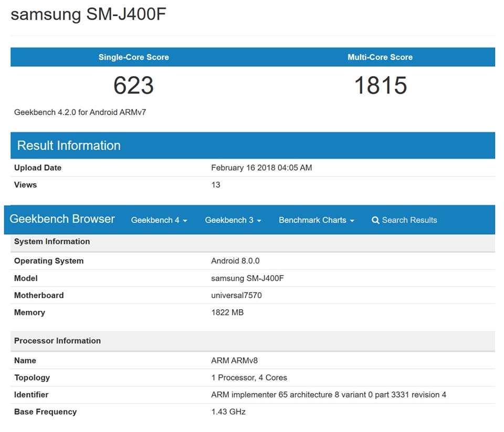
Task: Open the Geekbench 4 dropdown menu
Action: (159, 220)
